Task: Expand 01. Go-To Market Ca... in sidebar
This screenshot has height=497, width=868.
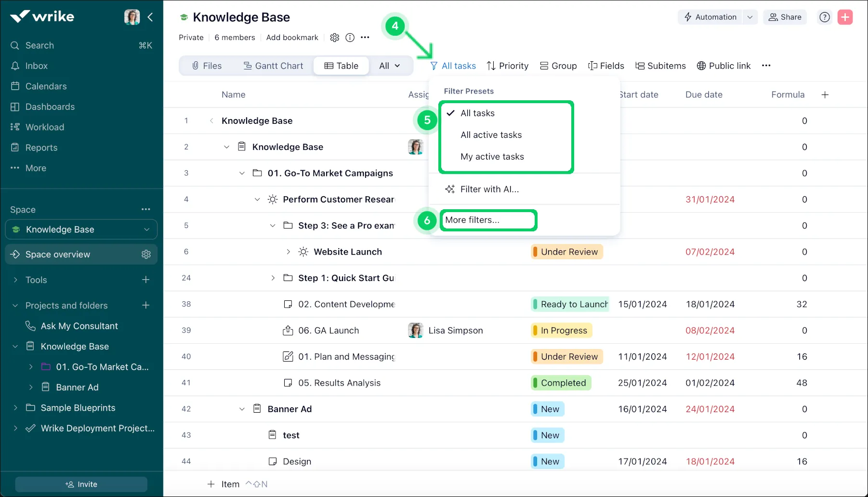Action: [x=31, y=367]
